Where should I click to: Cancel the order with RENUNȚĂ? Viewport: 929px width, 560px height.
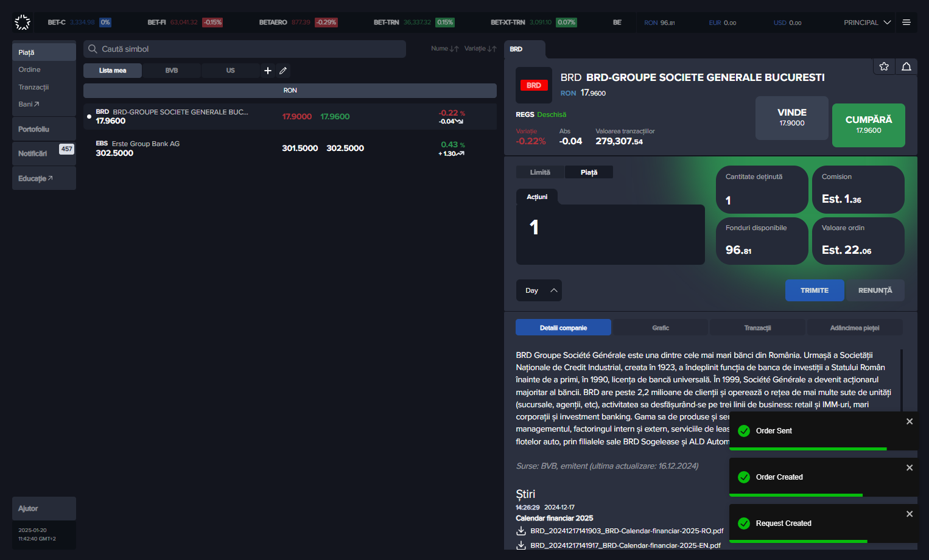click(875, 290)
